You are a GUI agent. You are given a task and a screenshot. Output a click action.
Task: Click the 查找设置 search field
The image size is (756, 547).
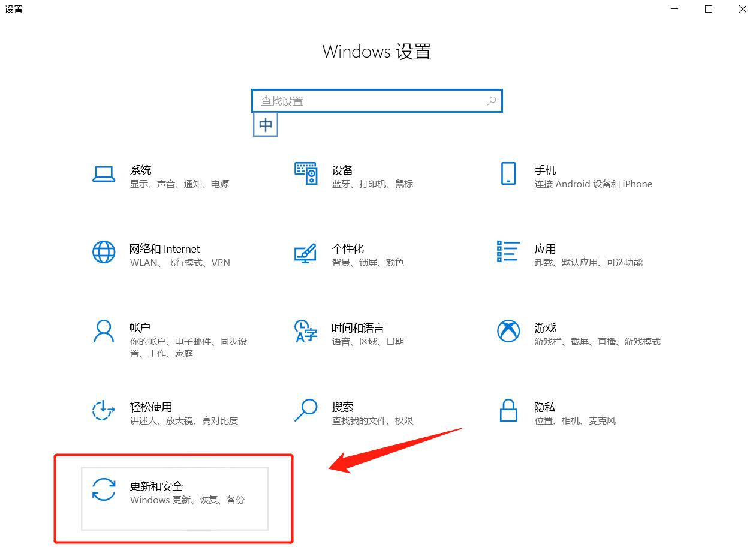click(377, 101)
